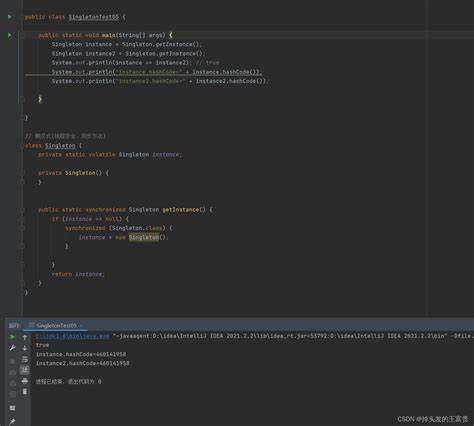Click the Run tool window label
The height and width of the screenshot is (426, 474).
coord(14,325)
